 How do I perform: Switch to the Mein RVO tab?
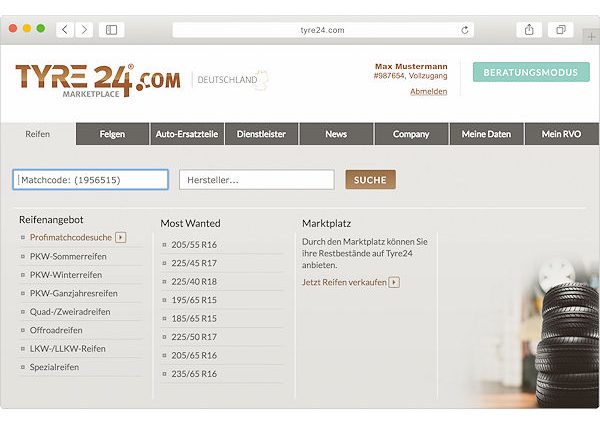[561, 134]
